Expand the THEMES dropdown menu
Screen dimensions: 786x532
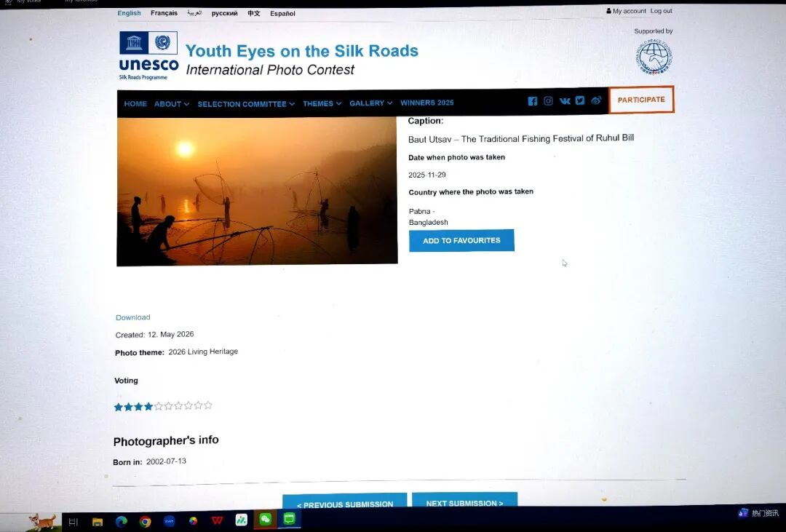(322, 103)
